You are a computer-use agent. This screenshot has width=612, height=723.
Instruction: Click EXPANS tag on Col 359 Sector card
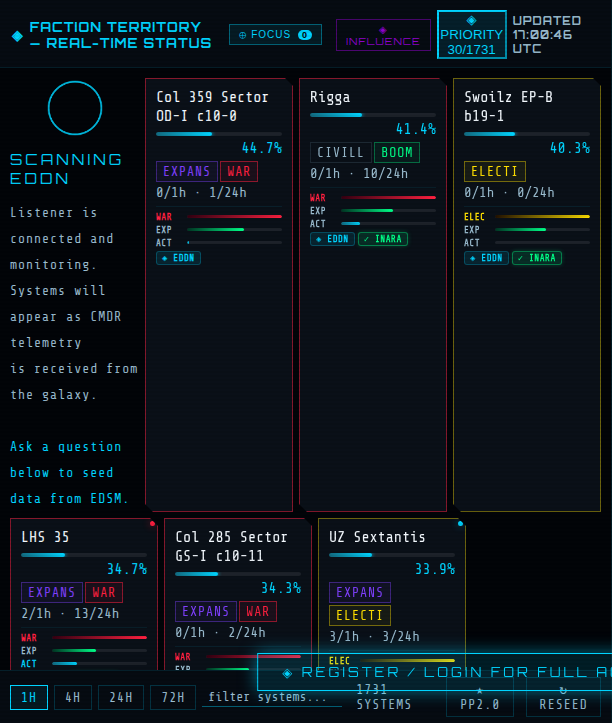coord(187,172)
